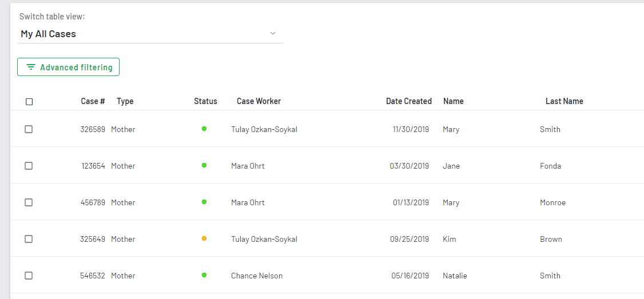This screenshot has width=644, height=299.
Task: Click green status dot for case 326589
Action: (x=204, y=129)
